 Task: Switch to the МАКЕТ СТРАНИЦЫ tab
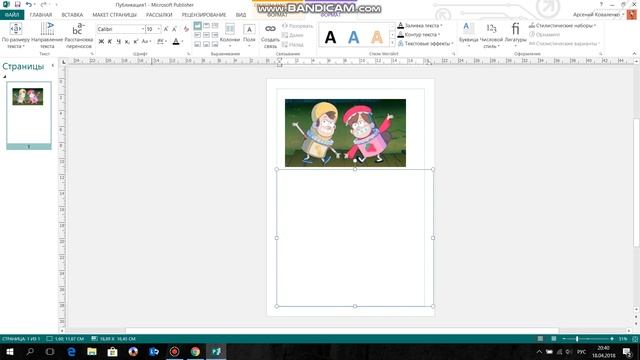(114, 15)
